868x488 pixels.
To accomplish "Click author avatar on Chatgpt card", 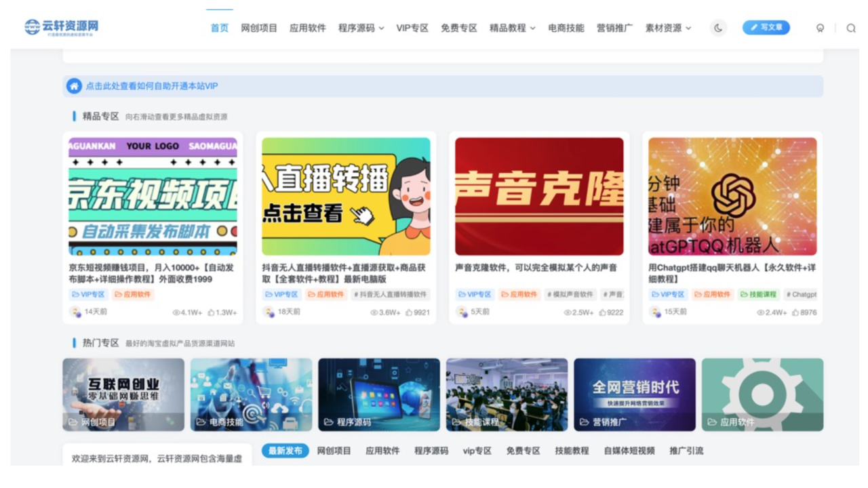I will coord(654,312).
